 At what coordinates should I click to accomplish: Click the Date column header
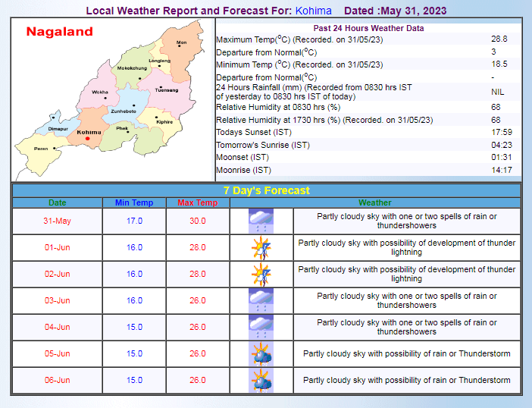coord(58,202)
